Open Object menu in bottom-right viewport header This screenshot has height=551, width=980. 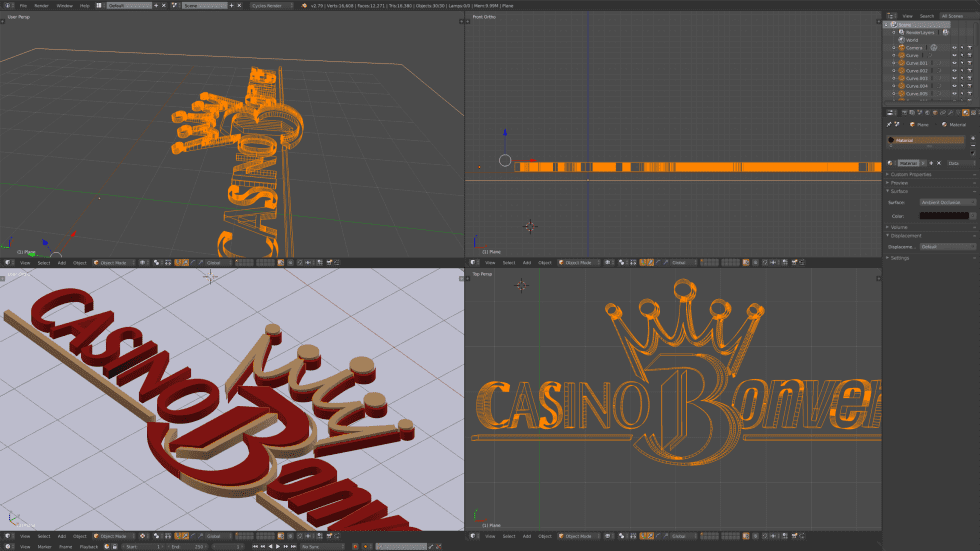click(x=545, y=536)
